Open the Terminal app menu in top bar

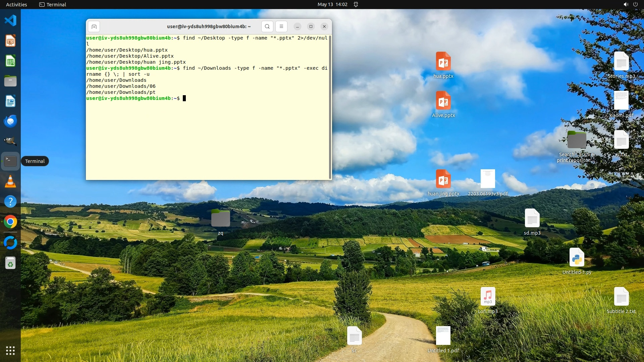(x=53, y=4)
